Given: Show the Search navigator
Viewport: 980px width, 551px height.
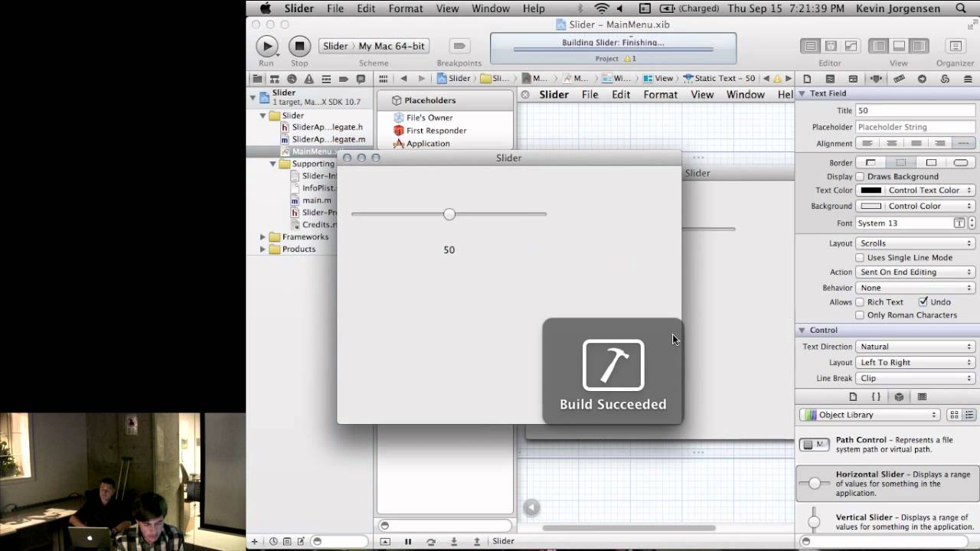Looking at the screenshot, I should click(x=292, y=79).
